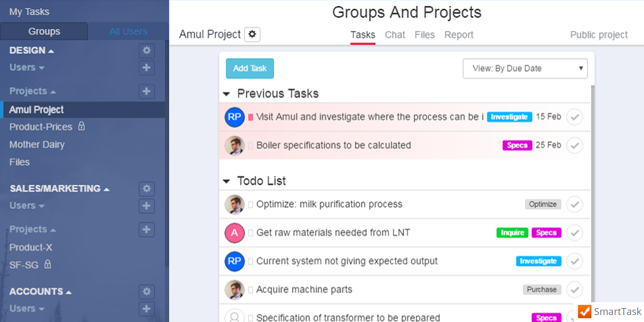Click the pink A assignee avatar

click(235, 233)
